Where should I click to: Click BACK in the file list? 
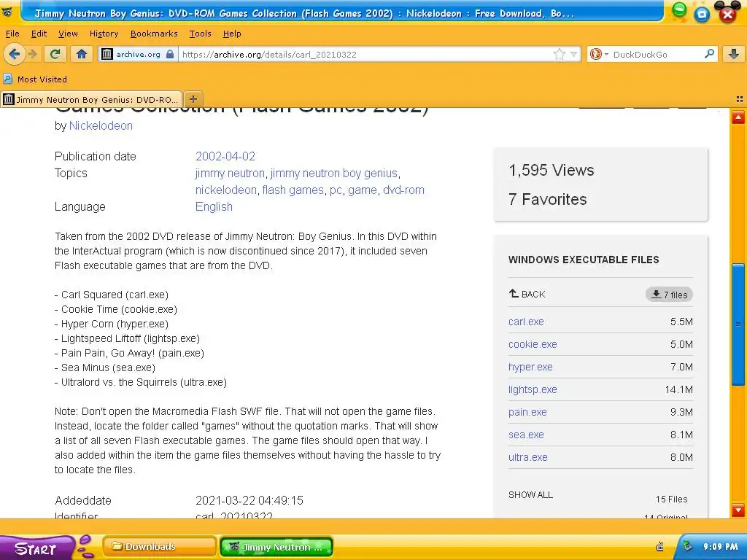(x=527, y=294)
